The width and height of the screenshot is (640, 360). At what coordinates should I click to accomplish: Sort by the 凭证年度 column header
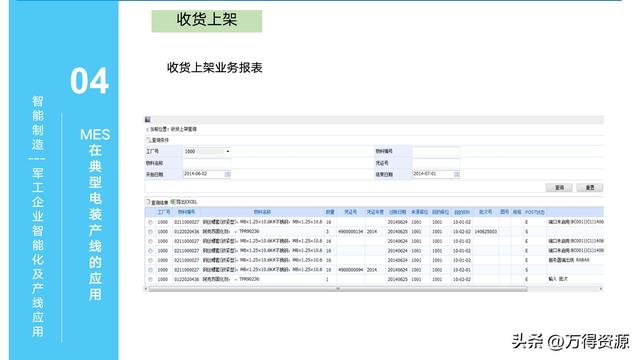(375, 212)
